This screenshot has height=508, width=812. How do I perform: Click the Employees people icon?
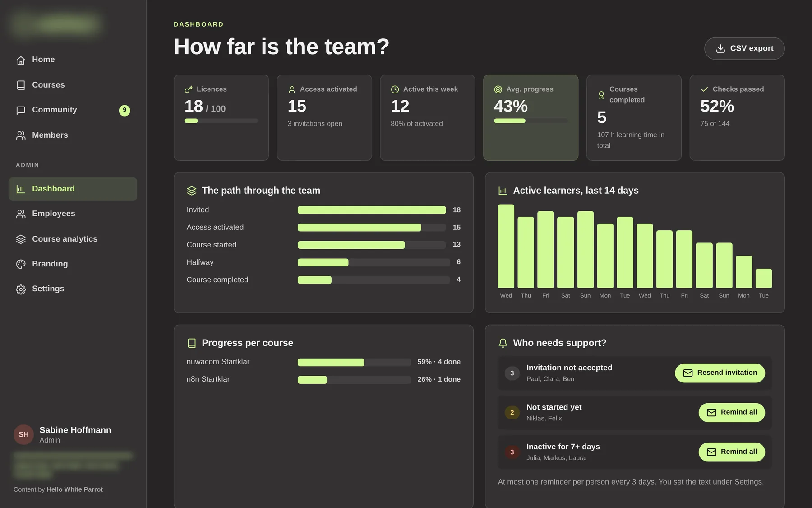pos(21,214)
